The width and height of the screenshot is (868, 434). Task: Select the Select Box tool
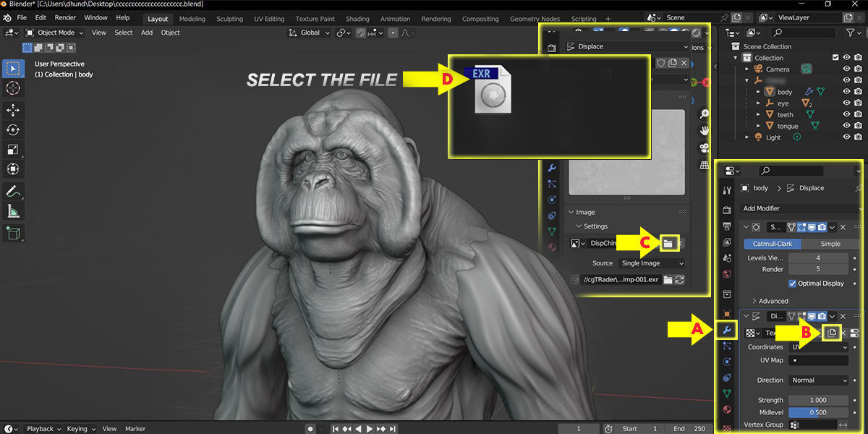coord(13,68)
